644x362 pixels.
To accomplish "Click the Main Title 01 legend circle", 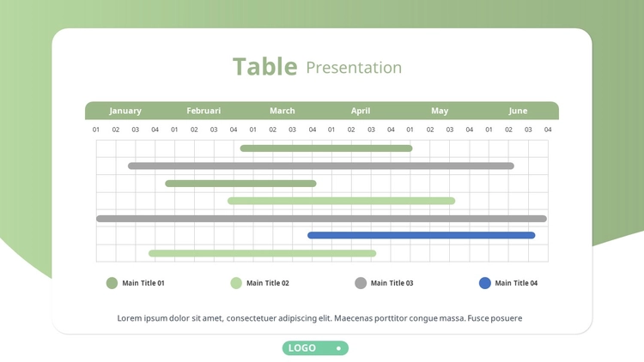I will (112, 283).
